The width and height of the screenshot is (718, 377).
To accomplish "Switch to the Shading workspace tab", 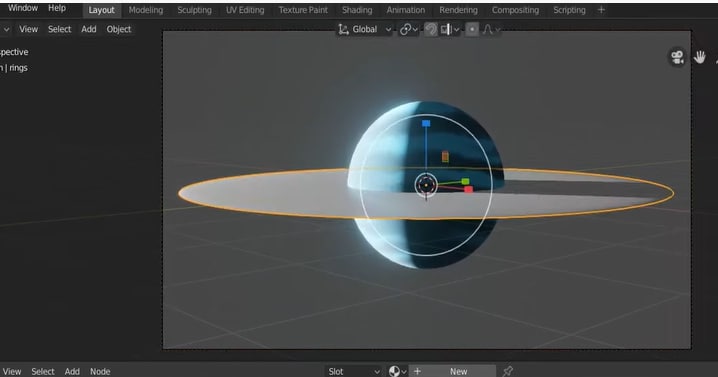I will [x=357, y=10].
